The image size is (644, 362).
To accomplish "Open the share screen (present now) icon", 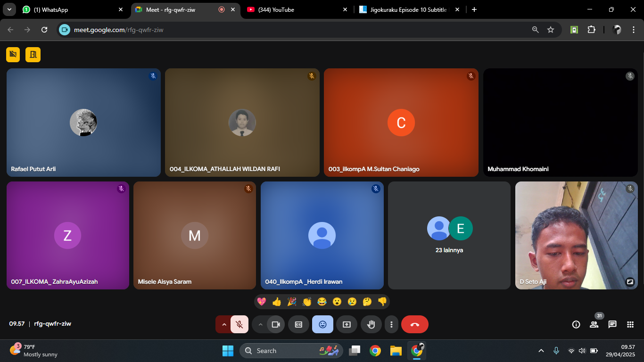I will click(x=347, y=324).
